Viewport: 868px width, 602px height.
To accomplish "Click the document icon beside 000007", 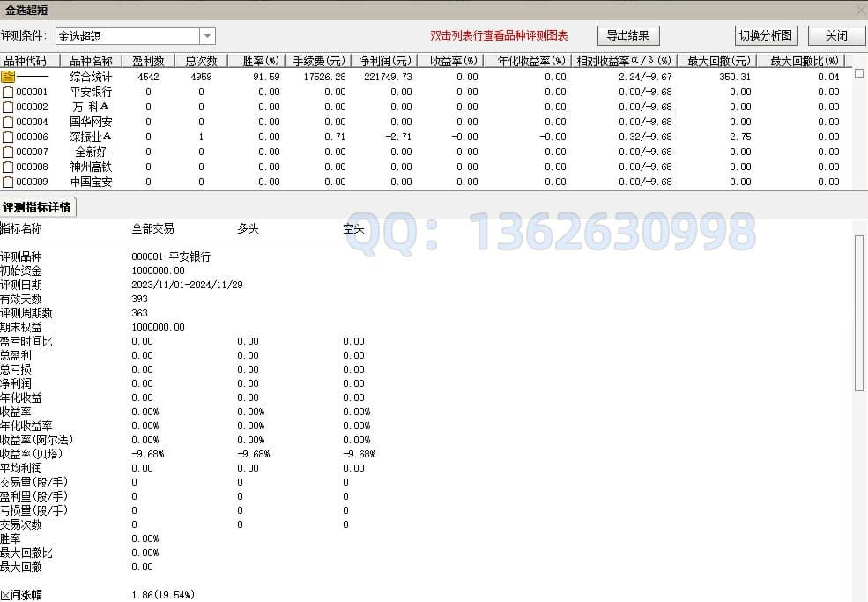I will click(8, 152).
